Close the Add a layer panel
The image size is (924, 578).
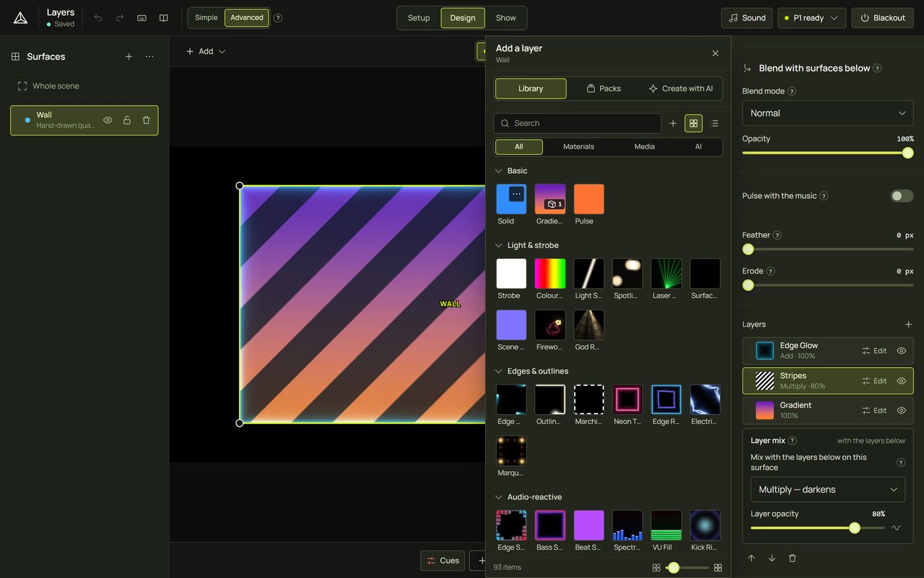click(715, 54)
